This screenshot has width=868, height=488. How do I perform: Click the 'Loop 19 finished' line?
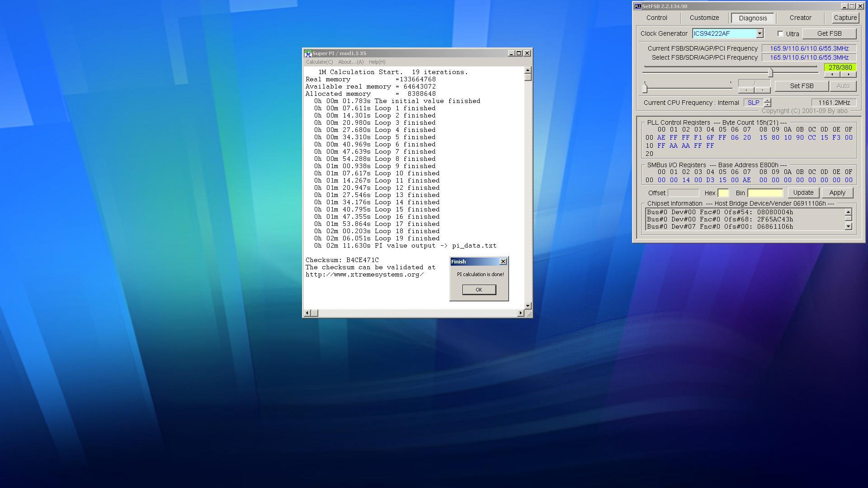[377, 239]
